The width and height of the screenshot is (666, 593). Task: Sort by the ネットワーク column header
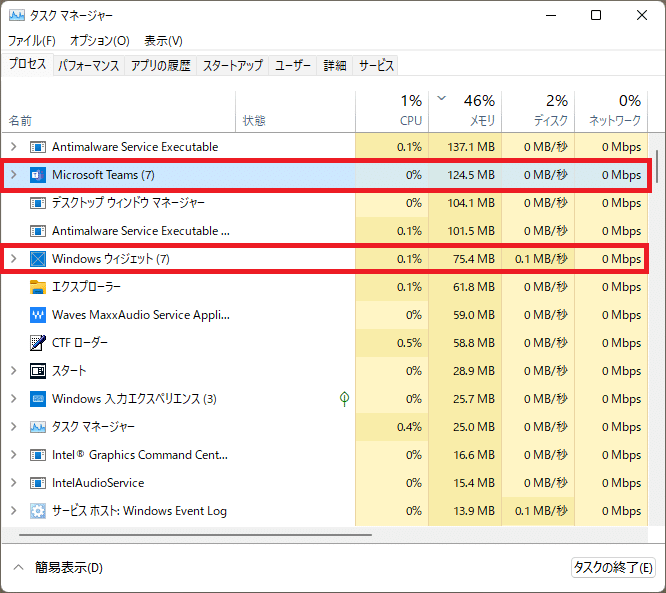pyautogui.click(x=611, y=112)
